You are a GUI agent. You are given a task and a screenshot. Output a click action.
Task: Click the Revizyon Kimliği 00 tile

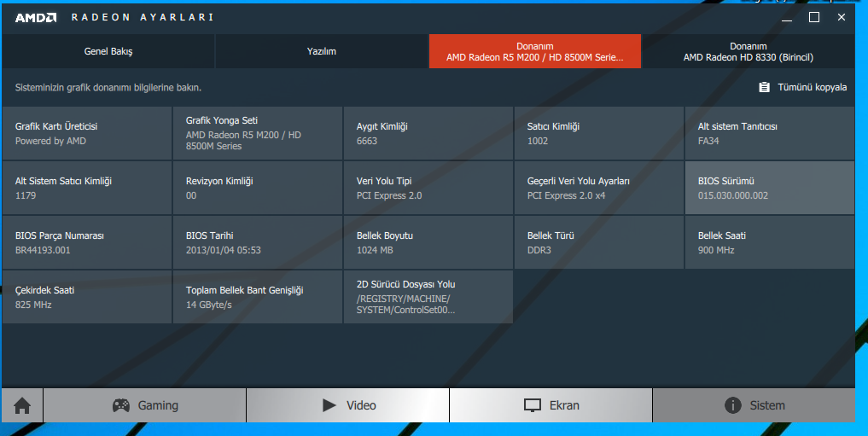pos(258,188)
